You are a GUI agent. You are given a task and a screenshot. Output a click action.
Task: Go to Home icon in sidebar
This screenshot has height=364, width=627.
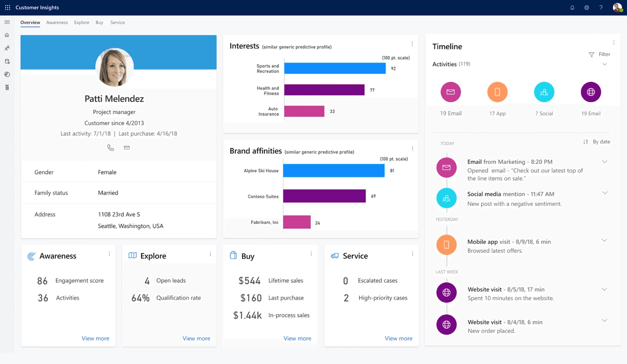pos(7,35)
